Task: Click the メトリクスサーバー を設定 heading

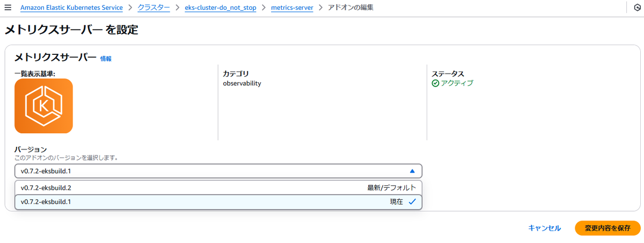Action: tap(71, 30)
